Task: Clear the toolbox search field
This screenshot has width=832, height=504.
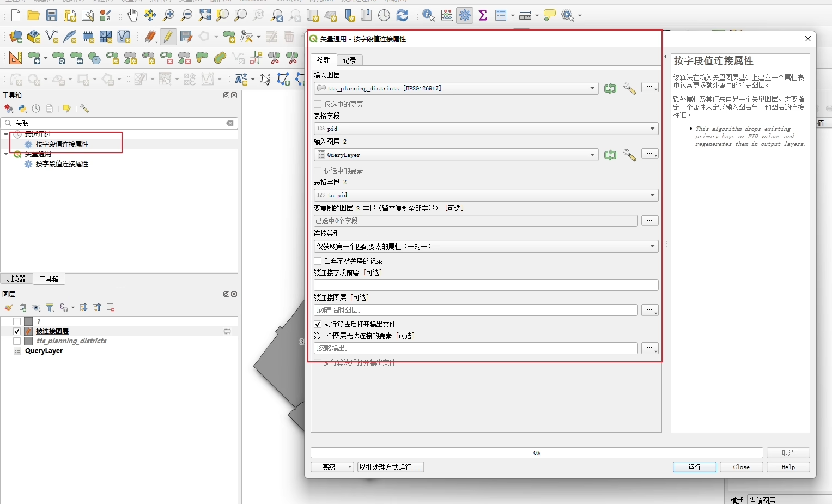Action: (x=230, y=123)
